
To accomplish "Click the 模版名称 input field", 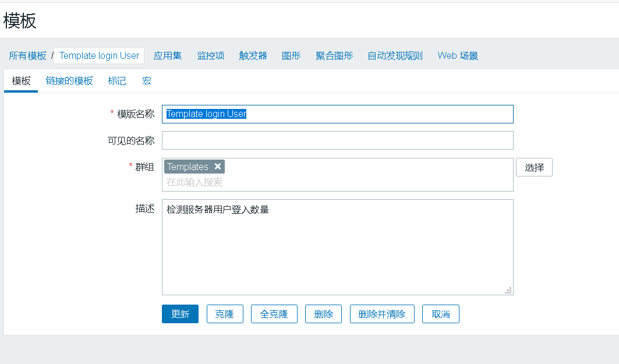I will click(337, 114).
